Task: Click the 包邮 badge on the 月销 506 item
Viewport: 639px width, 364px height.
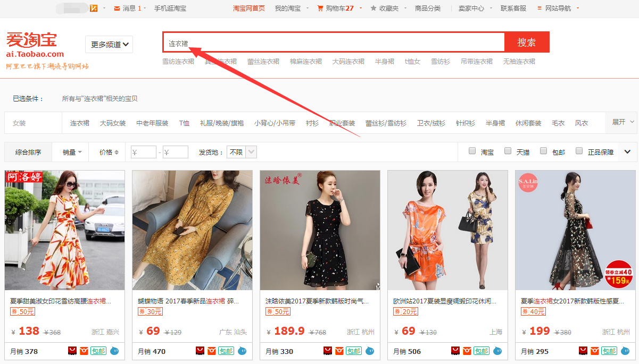Action: coord(482,351)
